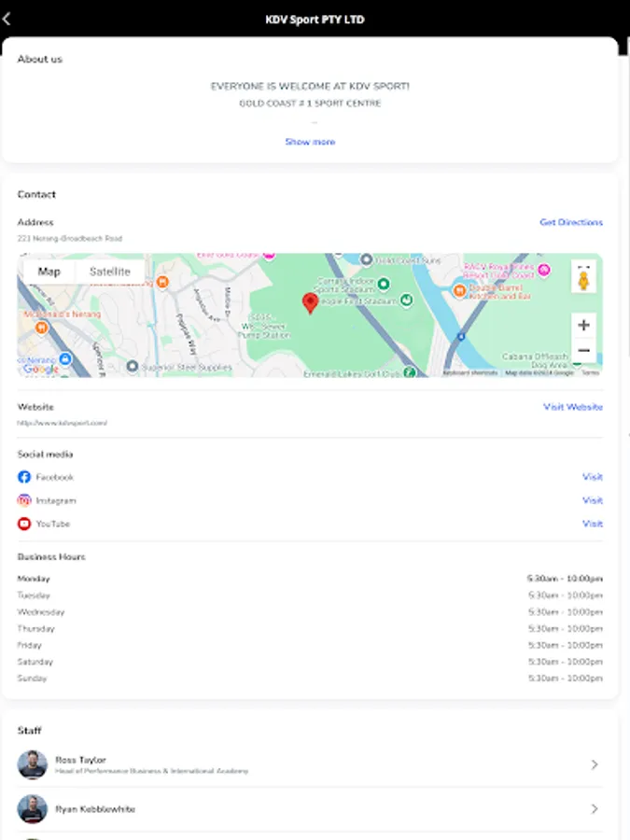Click Emerald Lakes Golf Club marker
630x840 pixels.
410,371
